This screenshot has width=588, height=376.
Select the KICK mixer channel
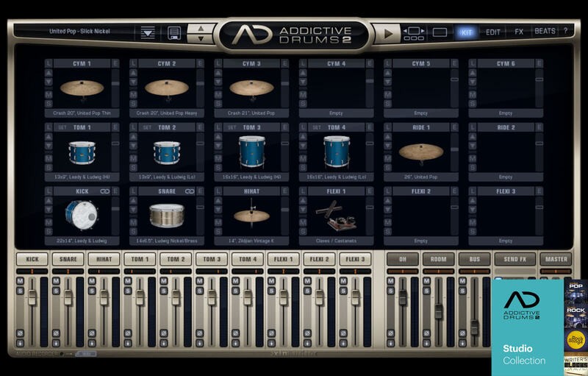(x=32, y=259)
